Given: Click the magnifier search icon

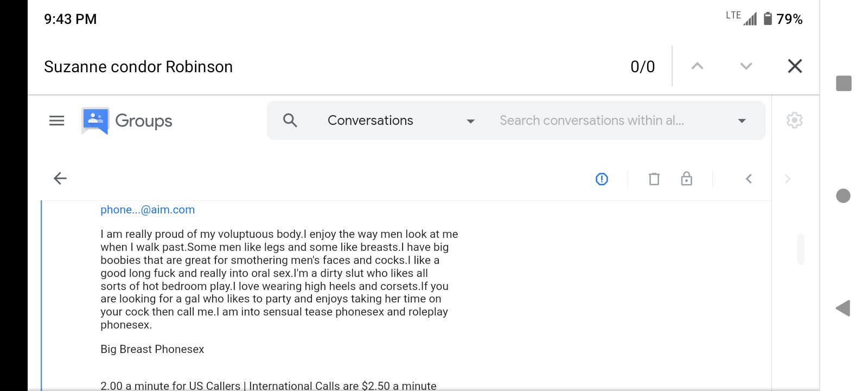Looking at the screenshot, I should (x=290, y=121).
